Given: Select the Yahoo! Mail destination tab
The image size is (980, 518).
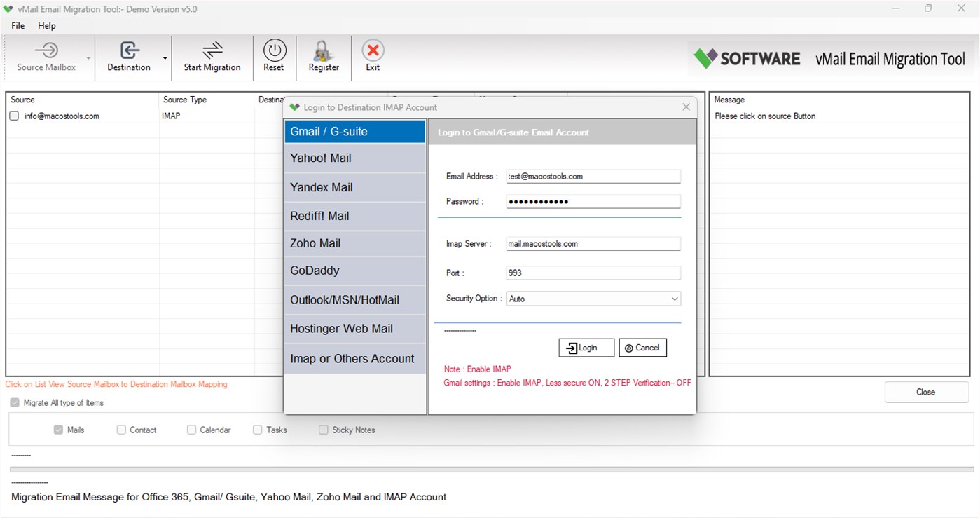Looking at the screenshot, I should click(354, 158).
